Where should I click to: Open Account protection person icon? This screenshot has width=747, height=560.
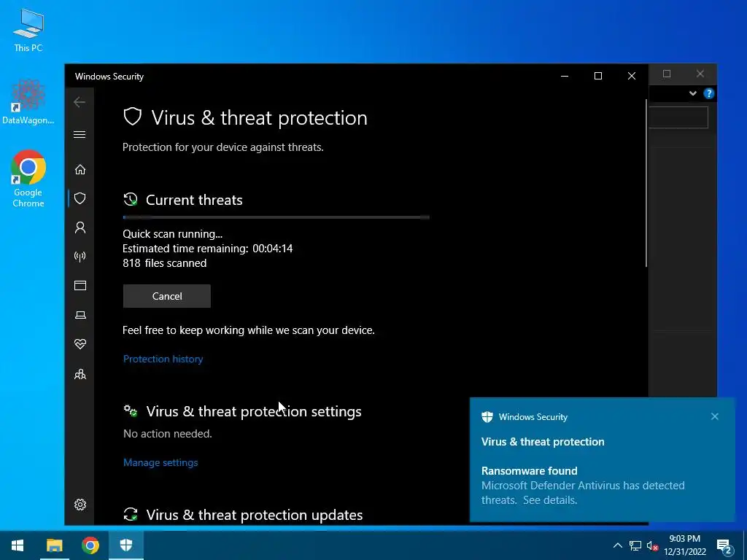pos(80,227)
